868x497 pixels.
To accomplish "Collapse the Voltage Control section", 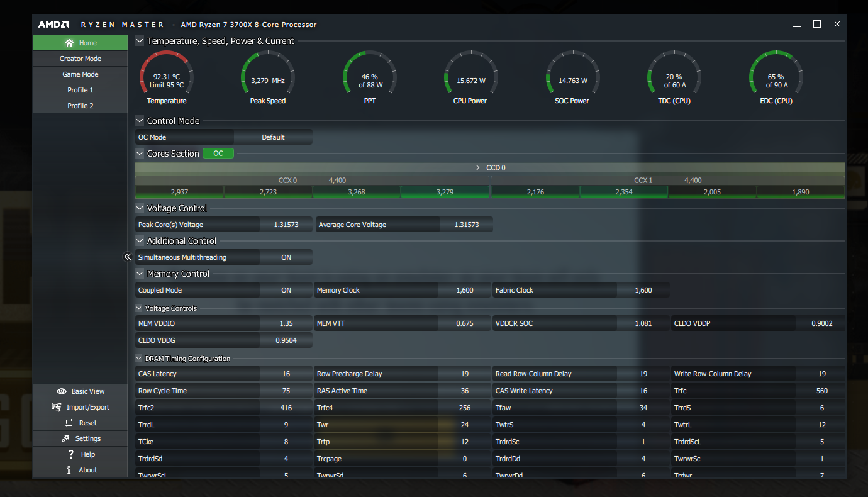I will pos(140,208).
